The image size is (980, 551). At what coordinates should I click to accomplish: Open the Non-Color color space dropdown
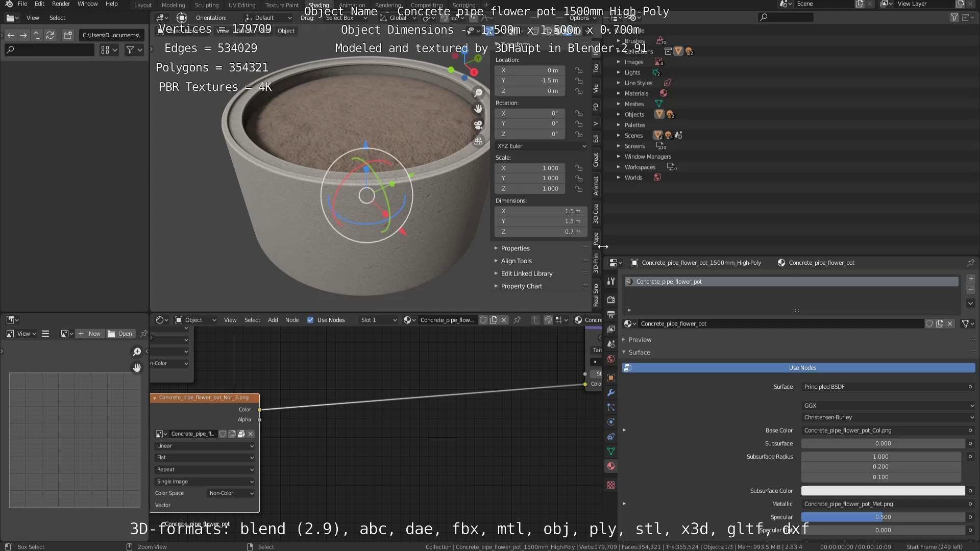pyautogui.click(x=231, y=494)
